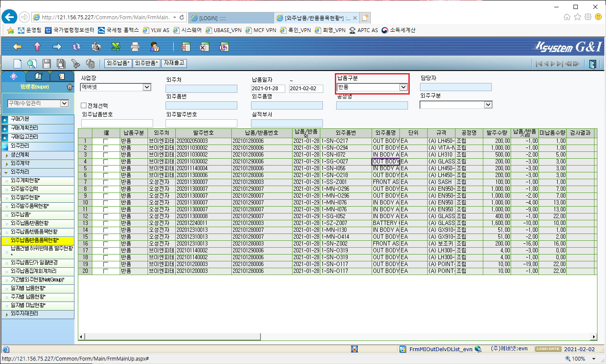Click the pink up arrow toolbar icon
Image resolution: width=606 pixels, height=364 pixels.
[x=37, y=47]
